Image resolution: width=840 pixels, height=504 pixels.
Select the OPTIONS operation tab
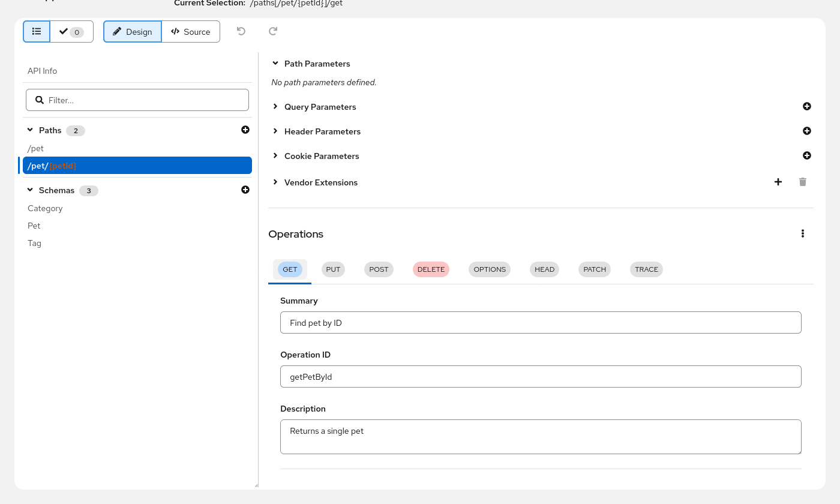[x=490, y=269]
